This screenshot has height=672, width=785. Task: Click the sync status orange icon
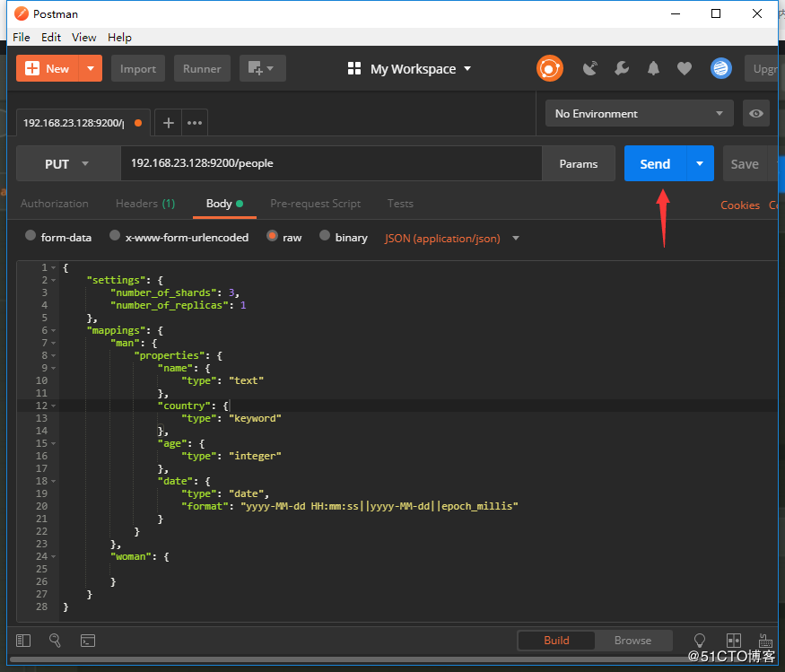[550, 68]
